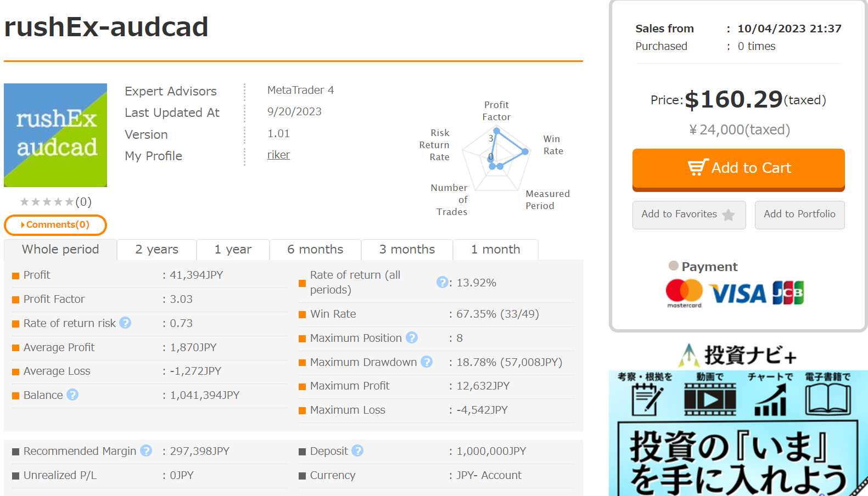Screen dimensions: 868x496
Task: Click the Balance value 1,041,394JPY
Action: point(205,395)
